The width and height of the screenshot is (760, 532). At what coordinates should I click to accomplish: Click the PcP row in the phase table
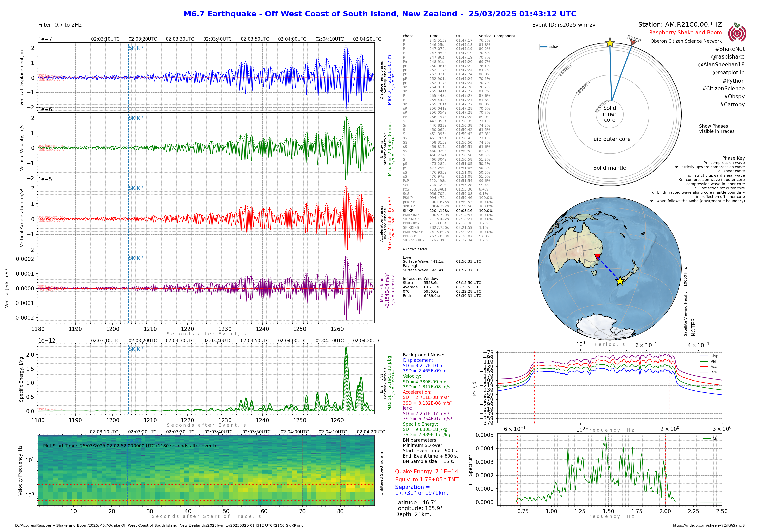(x=447, y=181)
